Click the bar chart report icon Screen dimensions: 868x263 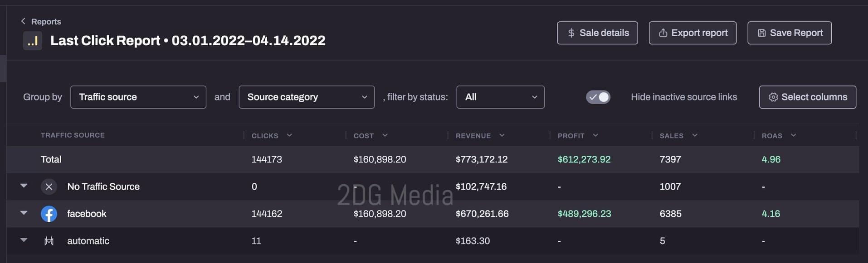click(x=33, y=41)
